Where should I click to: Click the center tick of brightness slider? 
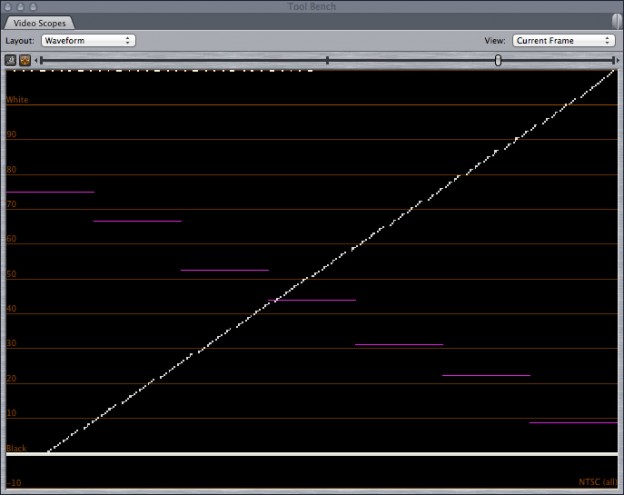click(327, 60)
